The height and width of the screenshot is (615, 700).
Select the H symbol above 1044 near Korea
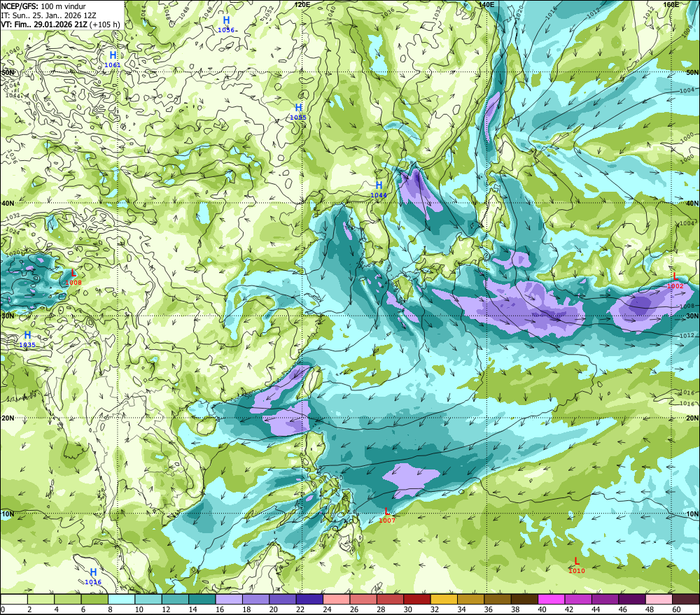click(x=379, y=185)
